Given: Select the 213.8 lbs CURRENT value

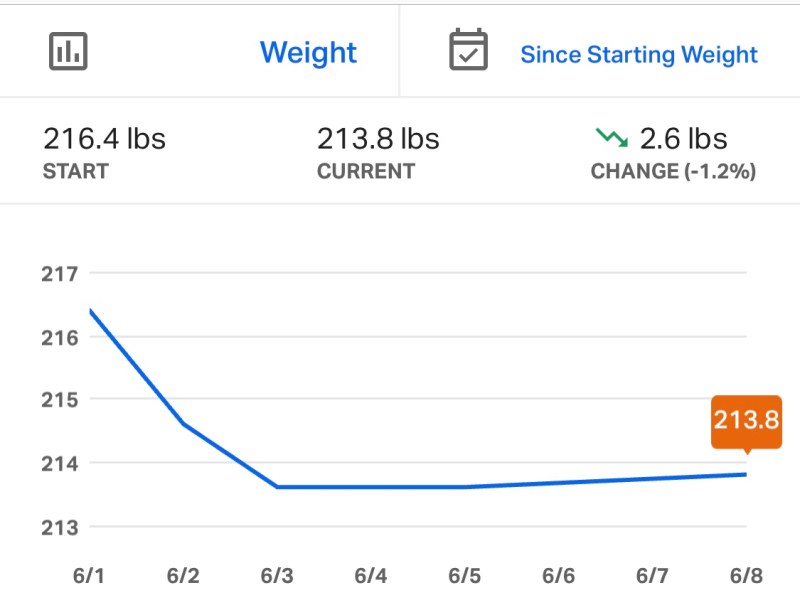Looking at the screenshot, I should click(x=378, y=138).
